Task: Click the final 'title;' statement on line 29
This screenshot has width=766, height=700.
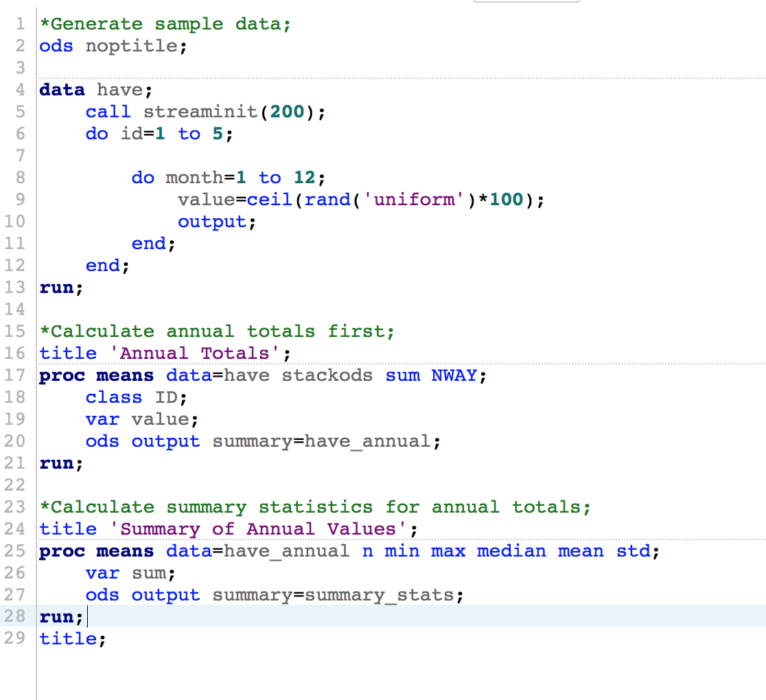Action: (x=72, y=639)
